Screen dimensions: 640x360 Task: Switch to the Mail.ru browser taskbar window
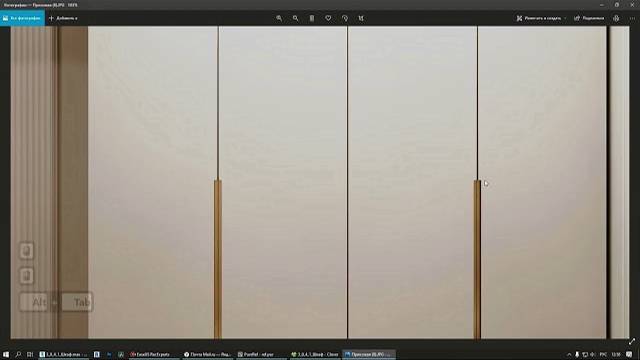pyautogui.click(x=207, y=355)
